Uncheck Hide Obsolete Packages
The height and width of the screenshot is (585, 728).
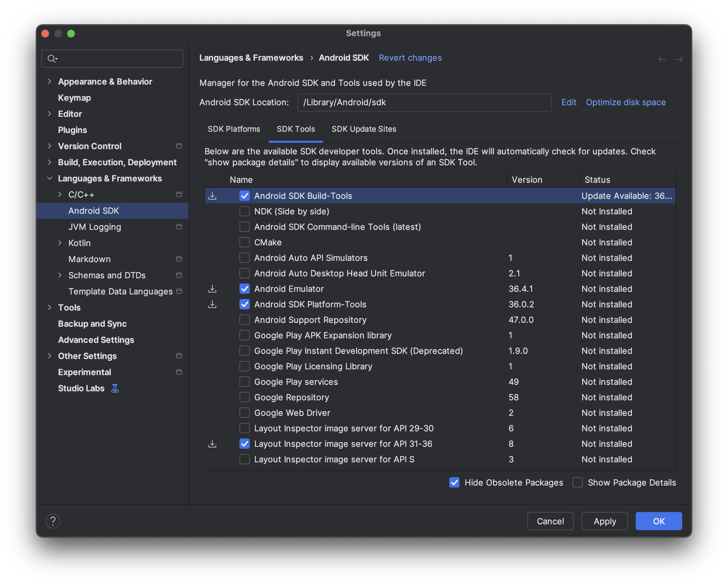tap(454, 482)
